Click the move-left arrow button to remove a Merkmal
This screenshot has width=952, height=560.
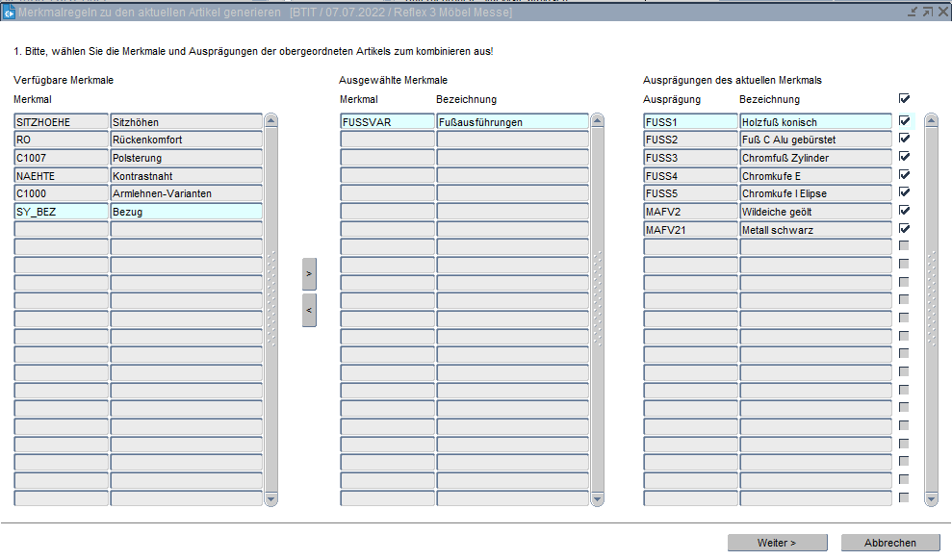309,310
